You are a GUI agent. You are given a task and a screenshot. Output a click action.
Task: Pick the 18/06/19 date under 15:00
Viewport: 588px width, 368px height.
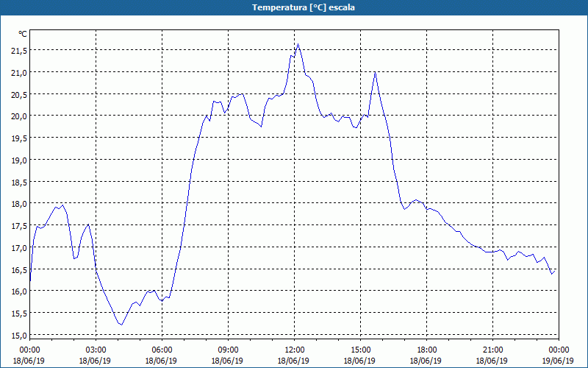(360, 361)
